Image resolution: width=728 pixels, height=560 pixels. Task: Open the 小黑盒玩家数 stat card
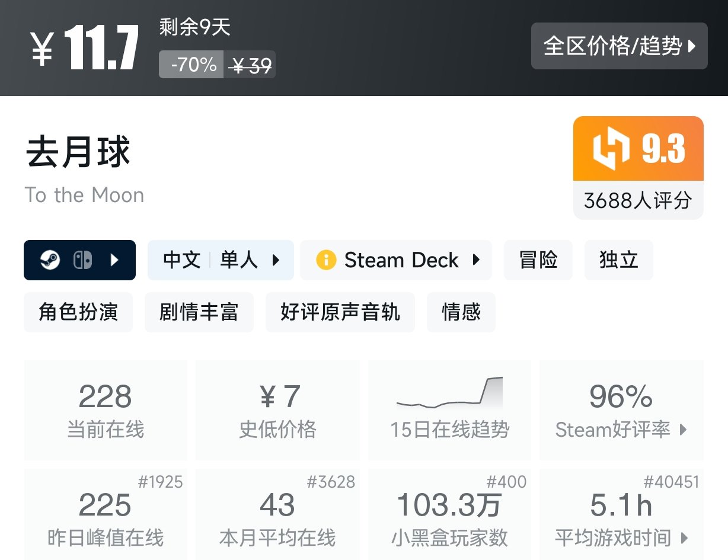tap(449, 514)
